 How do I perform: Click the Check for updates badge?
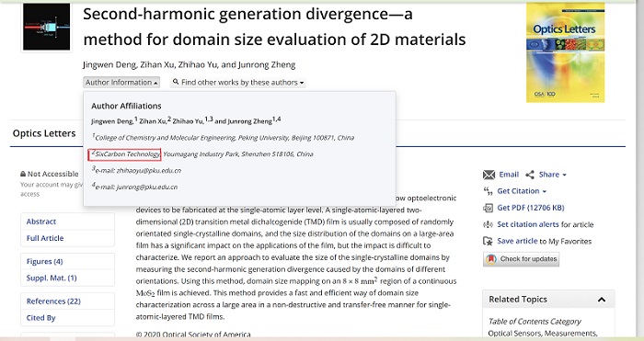[x=521, y=259]
